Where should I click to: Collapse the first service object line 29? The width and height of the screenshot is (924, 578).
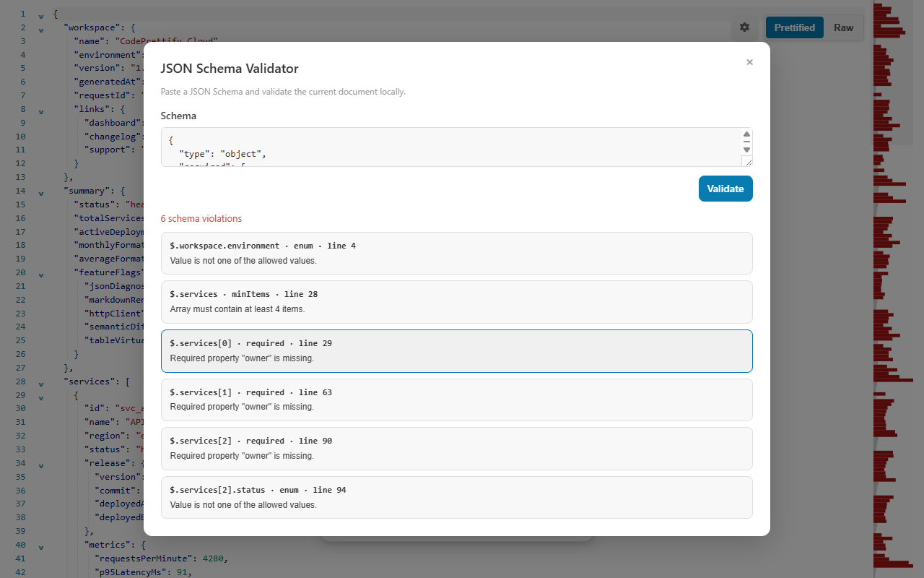pyautogui.click(x=41, y=398)
